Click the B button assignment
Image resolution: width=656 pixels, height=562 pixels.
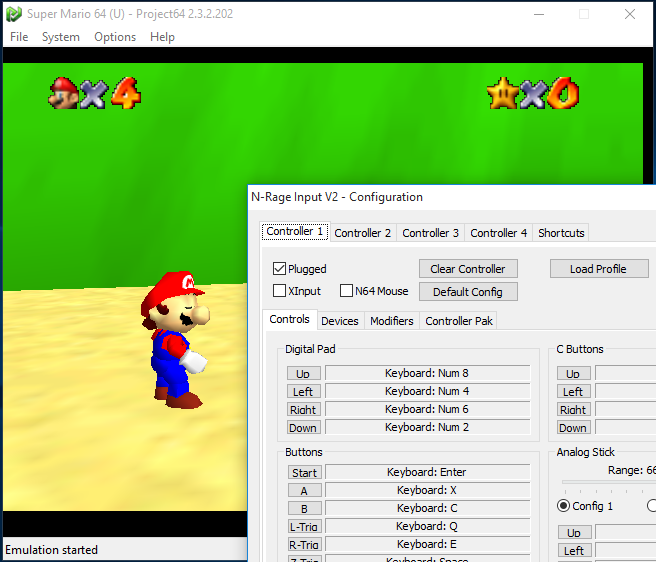[x=305, y=508]
